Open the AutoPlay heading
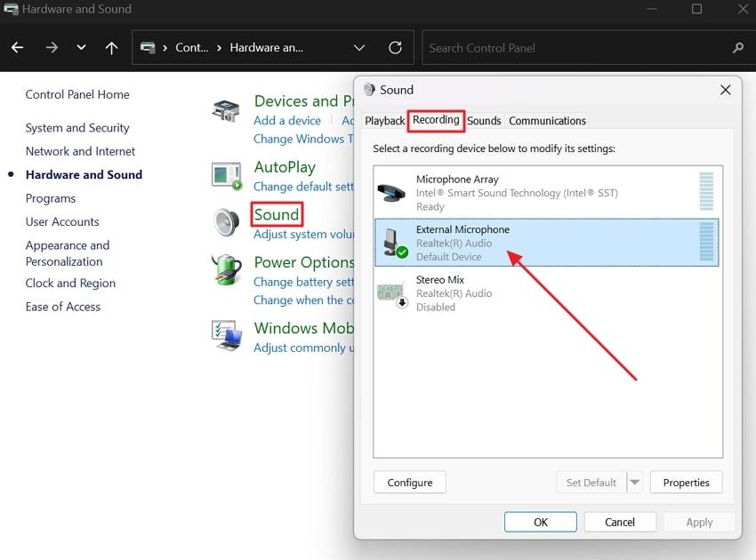This screenshot has width=756, height=560. click(285, 167)
